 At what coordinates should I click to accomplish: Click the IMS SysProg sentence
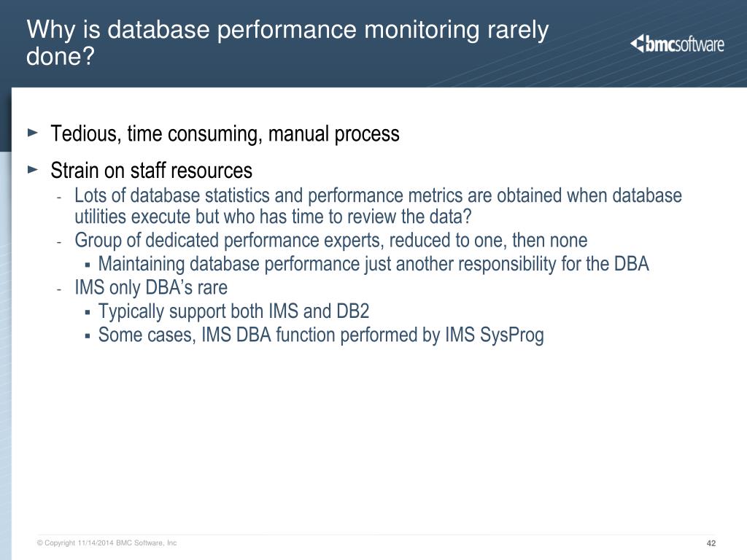tap(321, 335)
